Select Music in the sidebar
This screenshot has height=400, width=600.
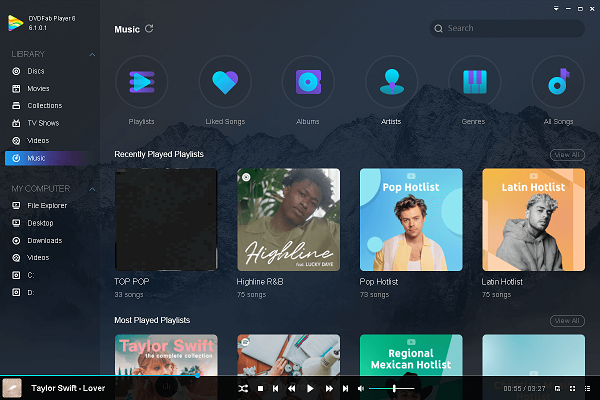48,158
